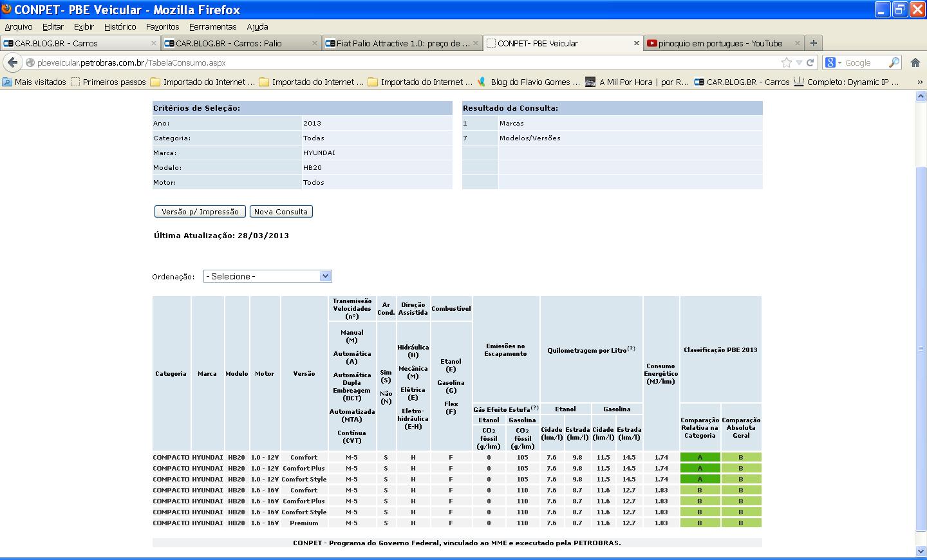
Task: Click the Nova Consulta button
Action: 281,212
